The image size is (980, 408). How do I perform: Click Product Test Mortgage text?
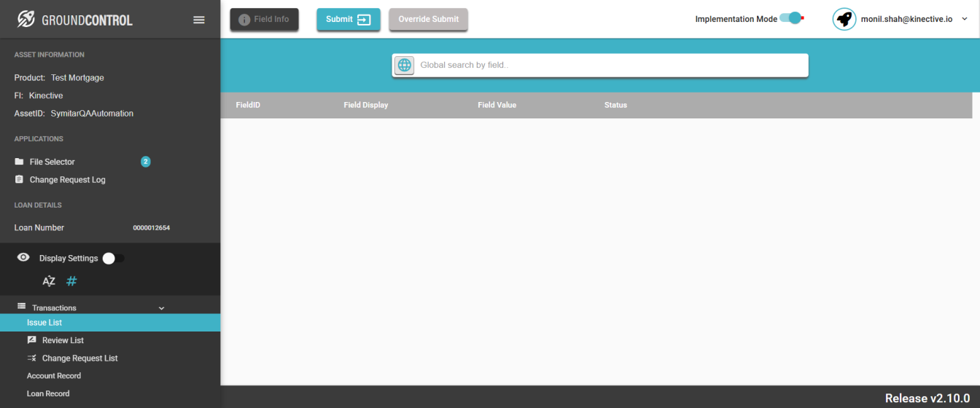pyautogui.click(x=59, y=78)
